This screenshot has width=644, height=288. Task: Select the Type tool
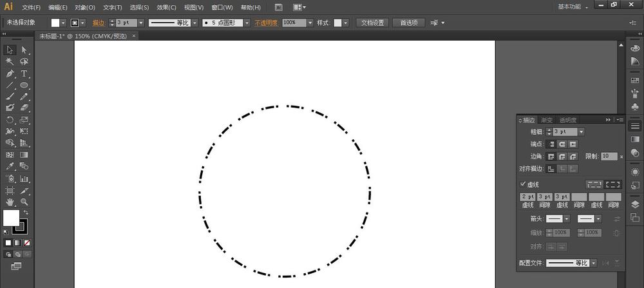click(x=24, y=73)
